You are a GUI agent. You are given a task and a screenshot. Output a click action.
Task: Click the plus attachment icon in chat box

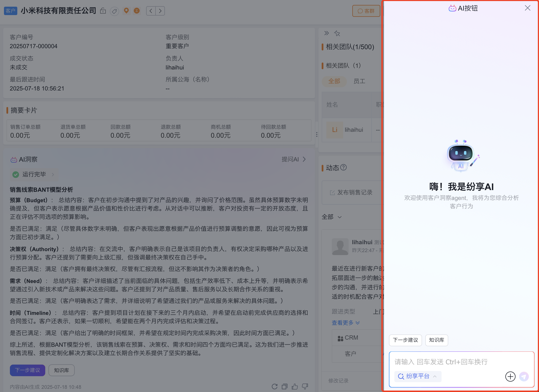coord(510,376)
